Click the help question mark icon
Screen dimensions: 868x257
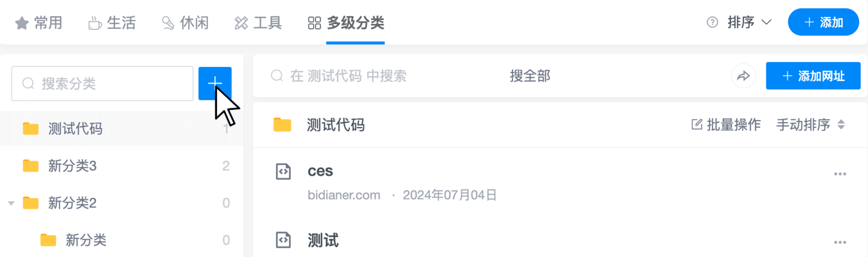[x=712, y=22]
